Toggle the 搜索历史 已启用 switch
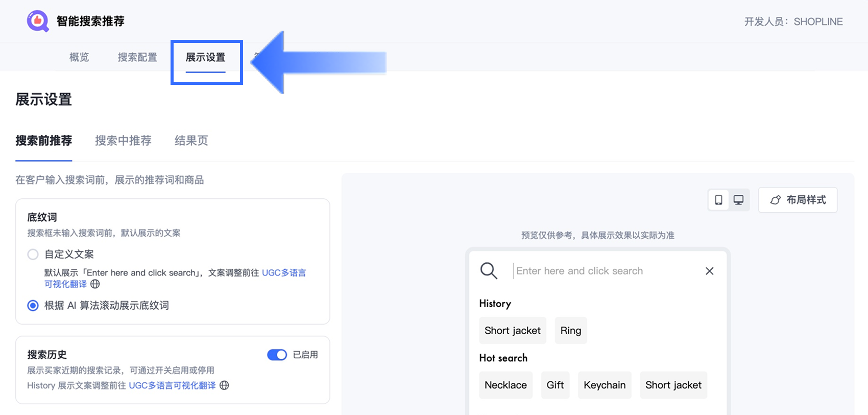This screenshot has height=415, width=868. 277,355
